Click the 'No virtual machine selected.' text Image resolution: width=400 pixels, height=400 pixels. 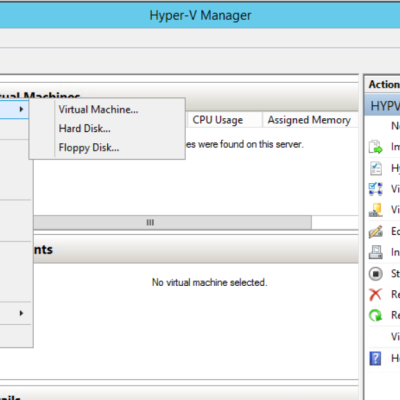point(210,283)
